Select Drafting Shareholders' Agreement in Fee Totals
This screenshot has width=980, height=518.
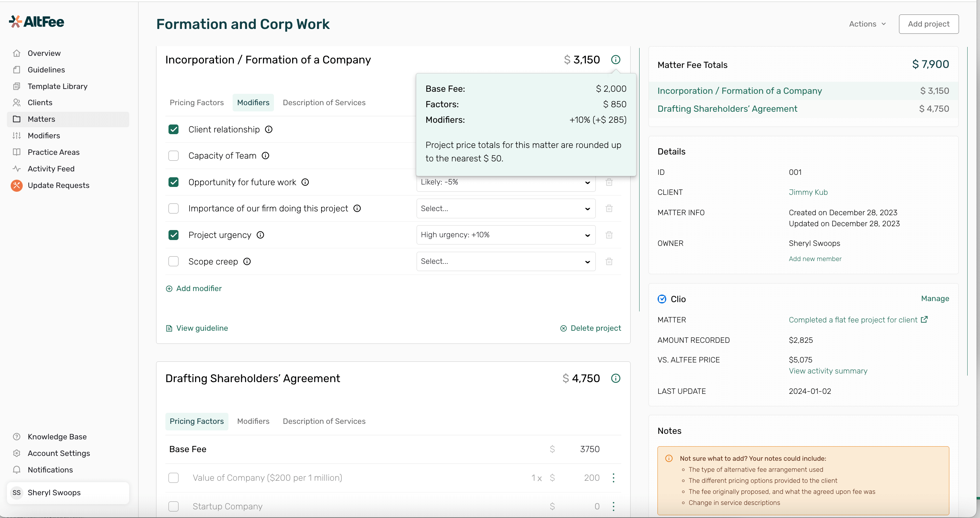[x=803, y=109]
